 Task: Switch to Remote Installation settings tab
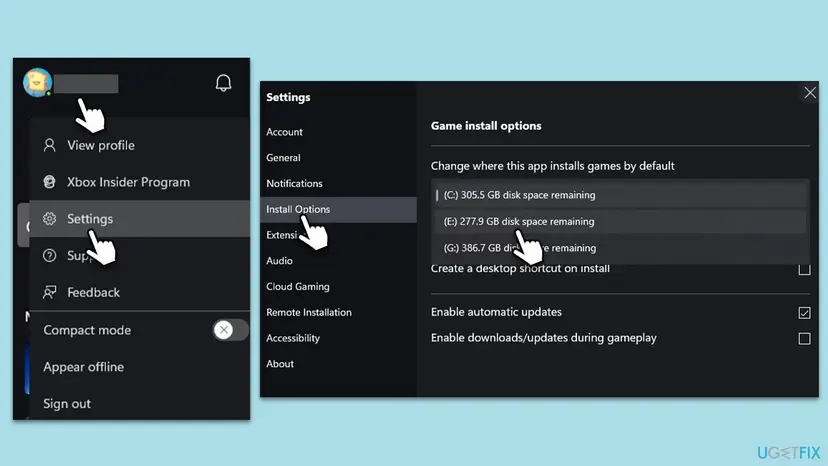pyautogui.click(x=338, y=313)
